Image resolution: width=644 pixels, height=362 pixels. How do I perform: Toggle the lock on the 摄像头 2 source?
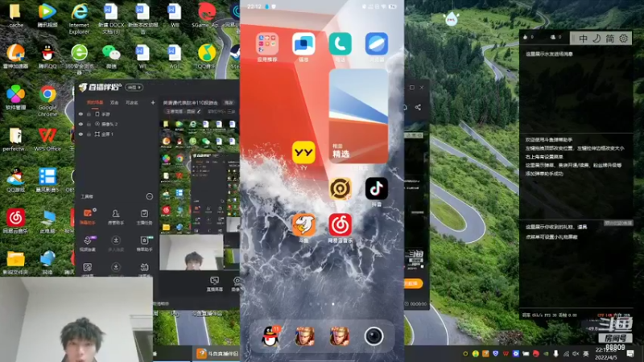[89, 124]
